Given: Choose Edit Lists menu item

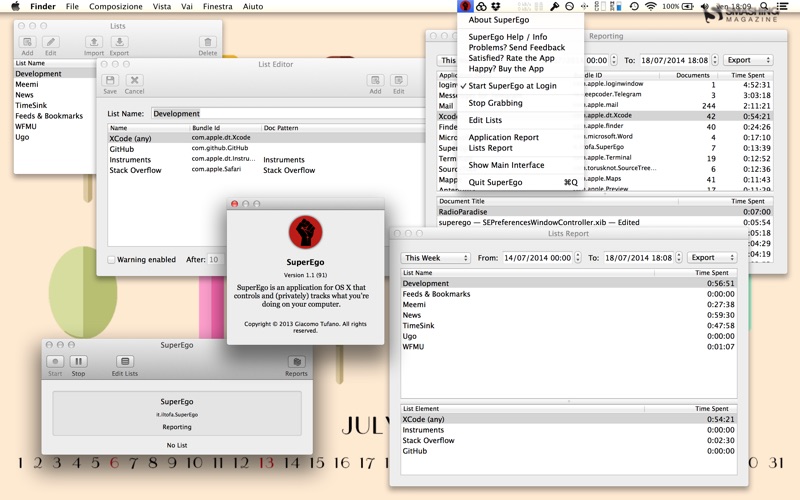Looking at the screenshot, I should (485, 120).
